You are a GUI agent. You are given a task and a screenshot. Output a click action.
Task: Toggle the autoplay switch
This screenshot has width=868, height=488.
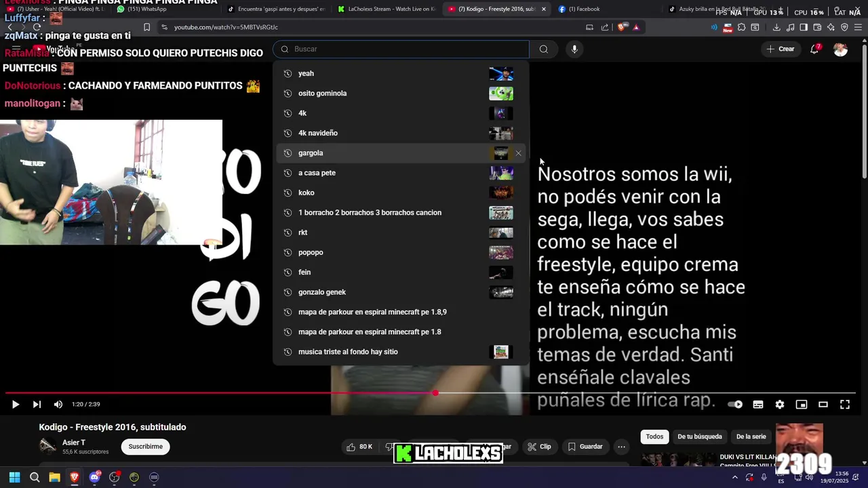(735, 405)
